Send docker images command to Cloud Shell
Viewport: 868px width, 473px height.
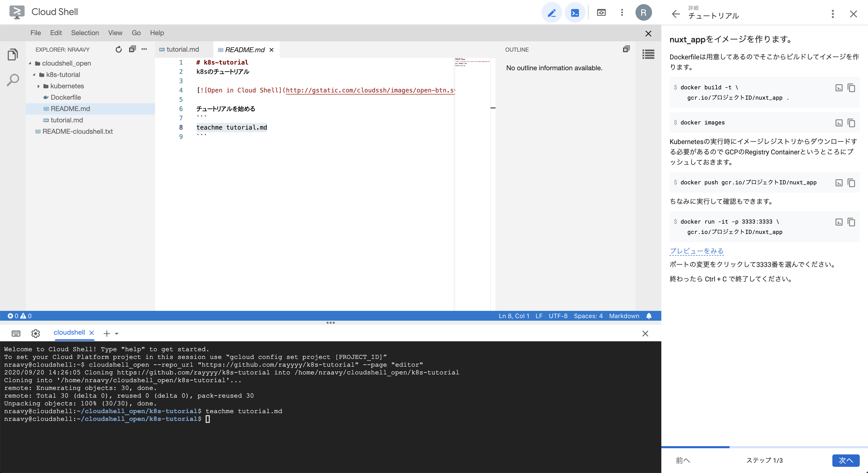[x=839, y=123]
